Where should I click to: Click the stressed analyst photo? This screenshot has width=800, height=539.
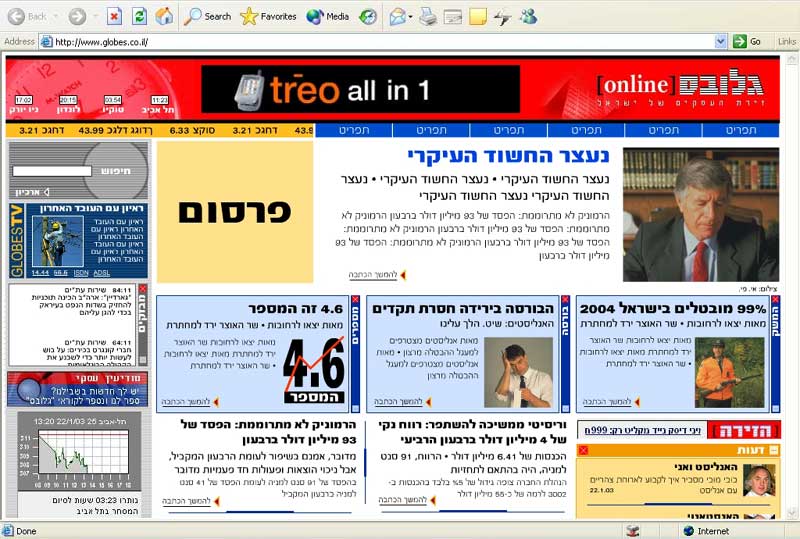pos(519,372)
